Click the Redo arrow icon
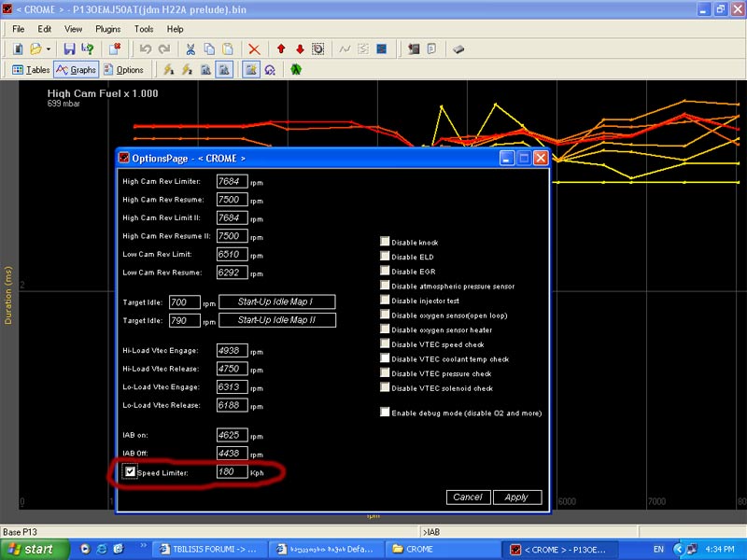The image size is (747, 560). 164,49
